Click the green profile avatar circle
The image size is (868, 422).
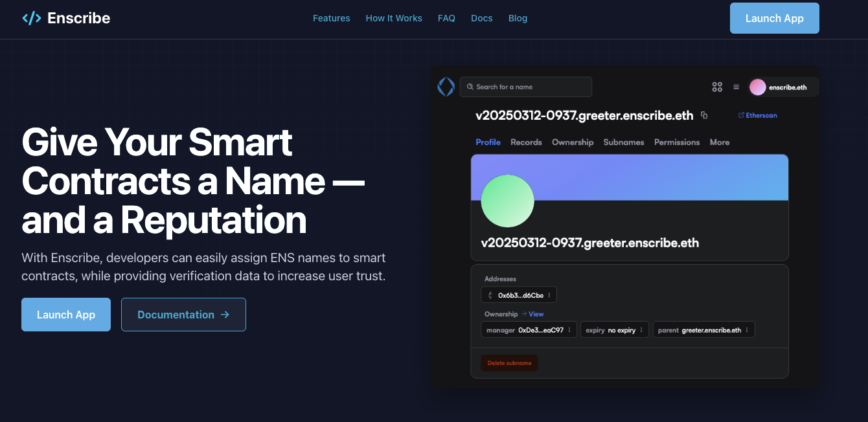click(507, 201)
